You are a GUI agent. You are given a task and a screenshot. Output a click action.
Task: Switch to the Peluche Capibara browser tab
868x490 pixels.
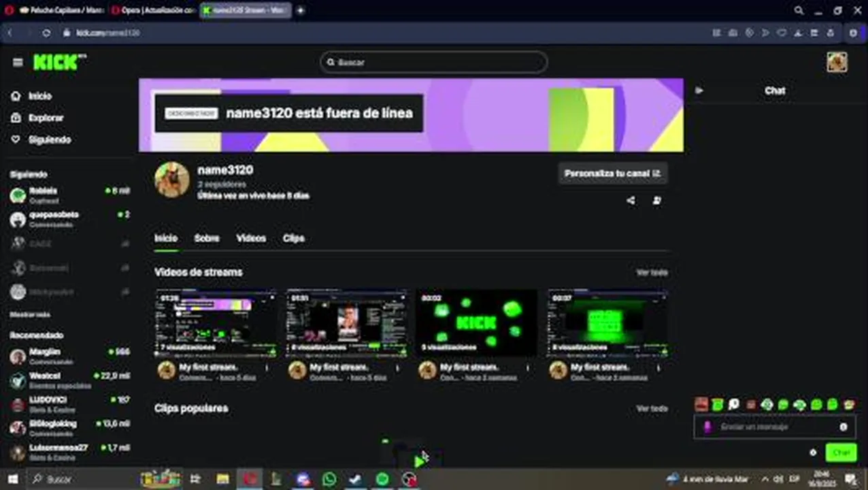[61, 10]
